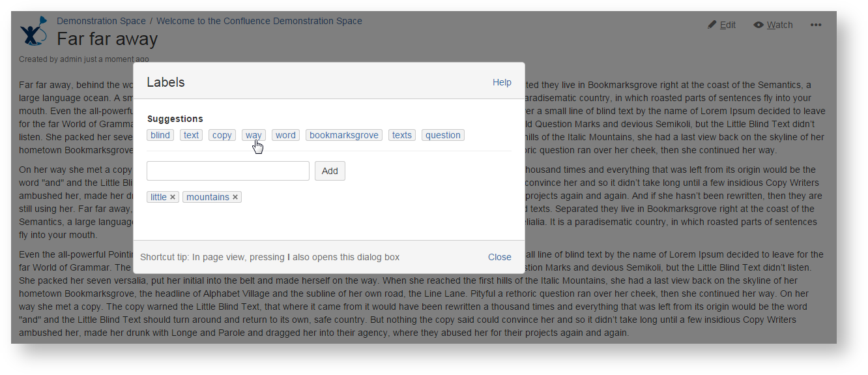Screen dimensions: 868x375
Task: Choose the suggested label 'way'
Action: click(253, 135)
